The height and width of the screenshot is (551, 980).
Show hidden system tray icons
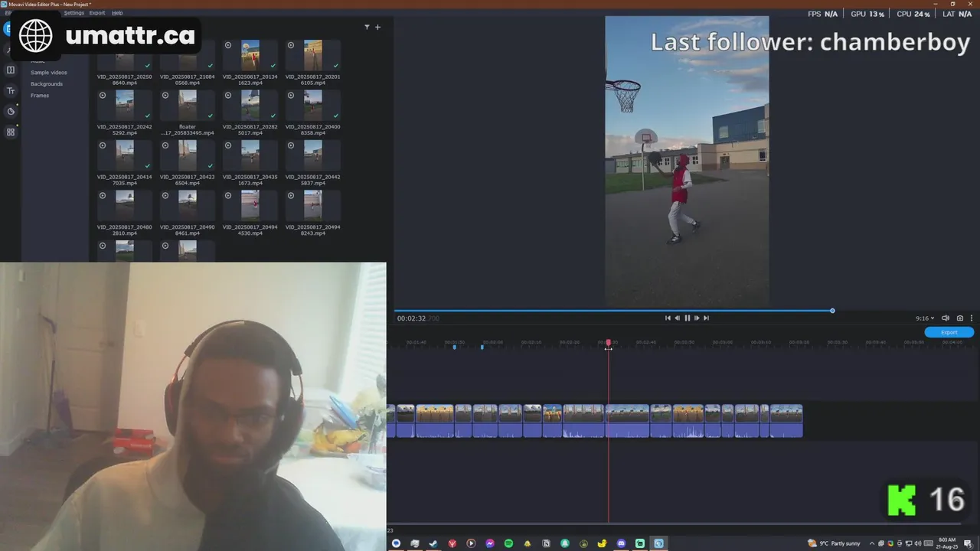click(872, 543)
